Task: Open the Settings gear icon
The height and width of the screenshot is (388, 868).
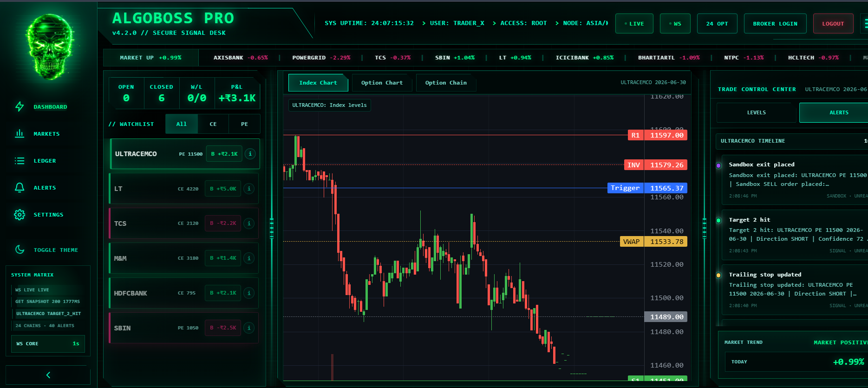Action: (x=20, y=215)
